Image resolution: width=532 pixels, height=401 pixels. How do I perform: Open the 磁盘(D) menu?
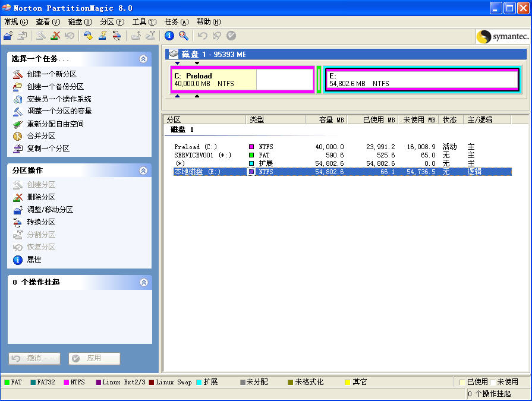(80, 22)
